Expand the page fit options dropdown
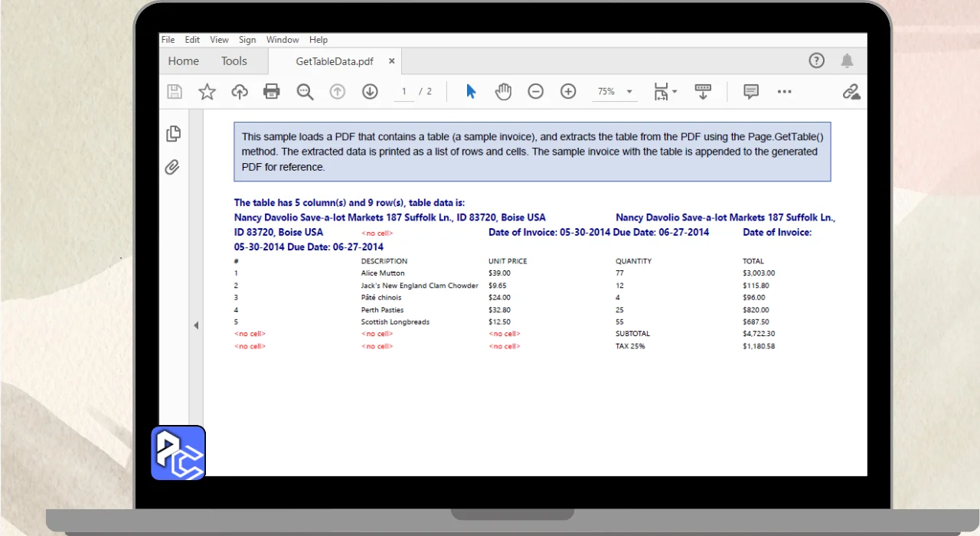The height and width of the screenshot is (536, 980). point(675,92)
